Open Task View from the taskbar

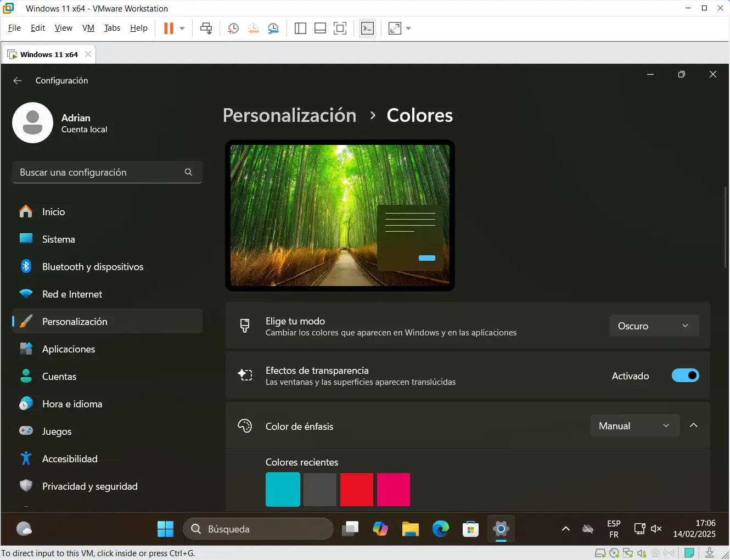(x=350, y=529)
